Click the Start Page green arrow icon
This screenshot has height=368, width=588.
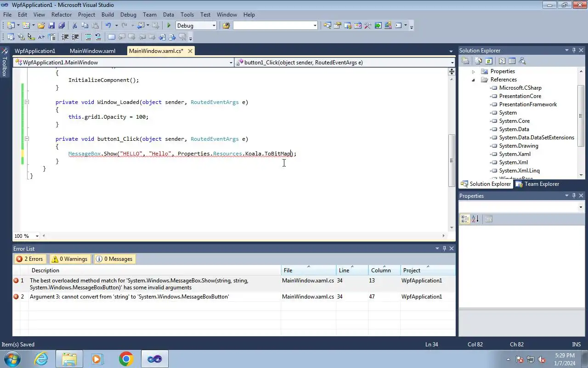tap(378, 26)
